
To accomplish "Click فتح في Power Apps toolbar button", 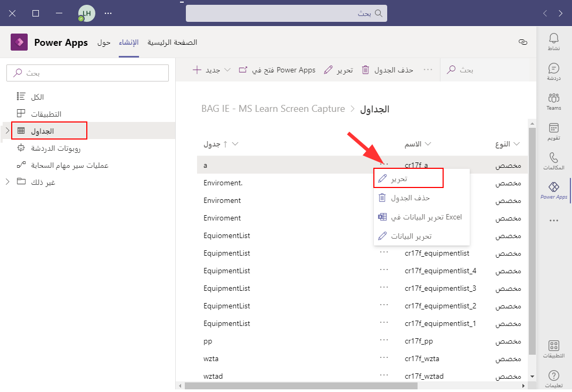I will point(277,70).
